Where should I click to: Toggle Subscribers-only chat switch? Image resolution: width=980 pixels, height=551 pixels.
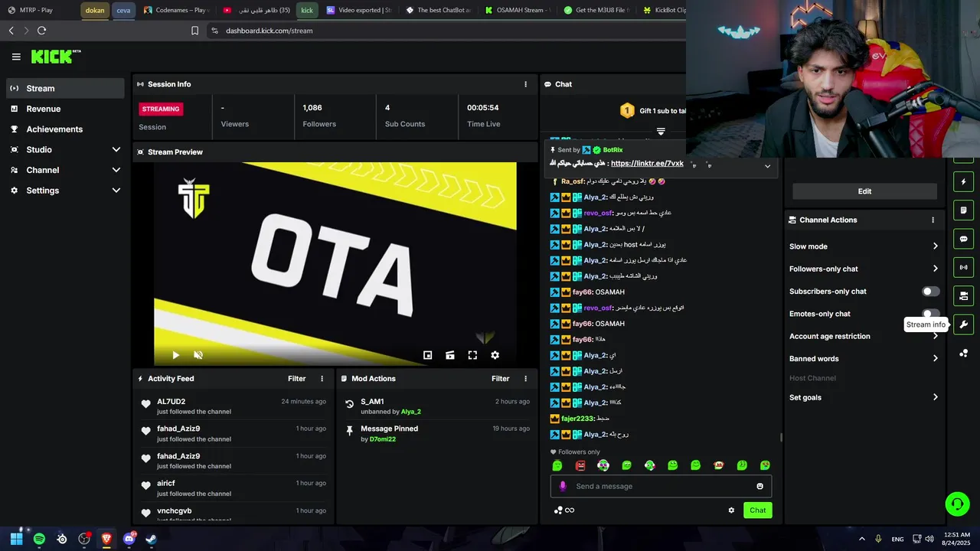(x=930, y=292)
